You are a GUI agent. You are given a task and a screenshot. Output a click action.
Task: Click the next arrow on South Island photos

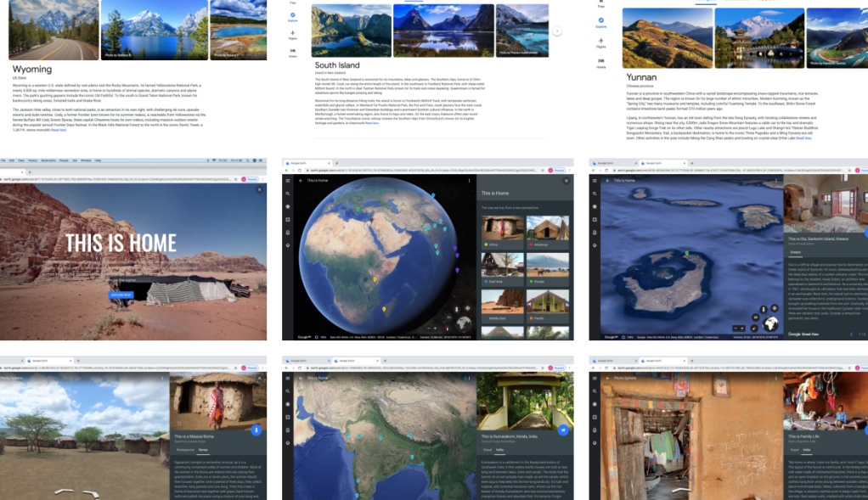557,31
